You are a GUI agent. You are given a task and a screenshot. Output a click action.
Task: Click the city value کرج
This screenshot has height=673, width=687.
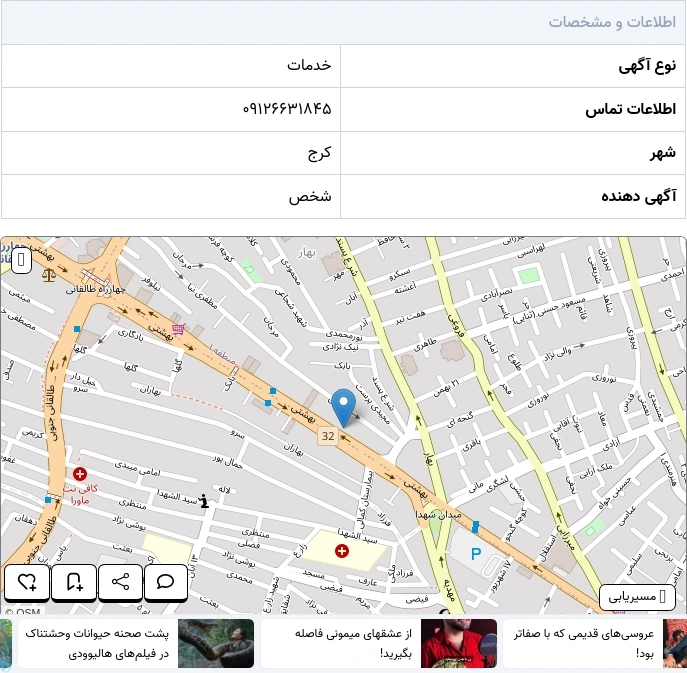pos(319,153)
